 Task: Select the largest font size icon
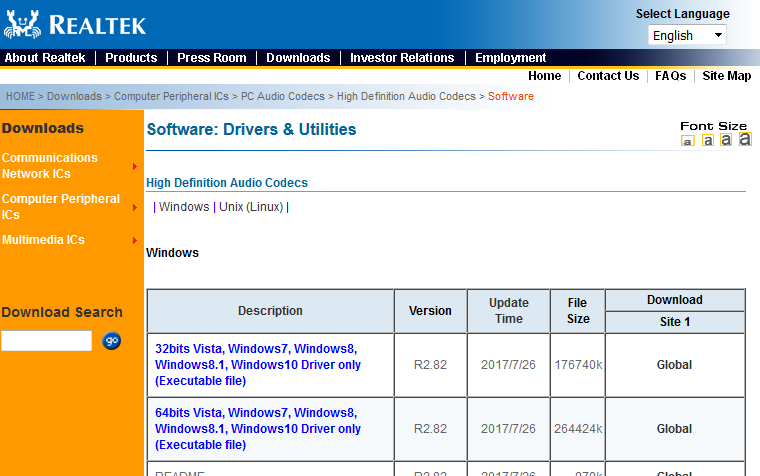[745, 139]
